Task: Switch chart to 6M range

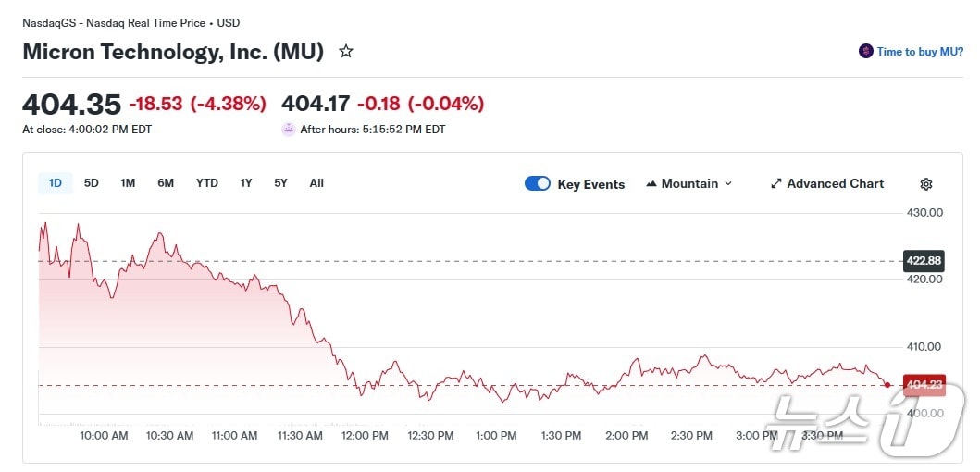Action: (x=166, y=183)
